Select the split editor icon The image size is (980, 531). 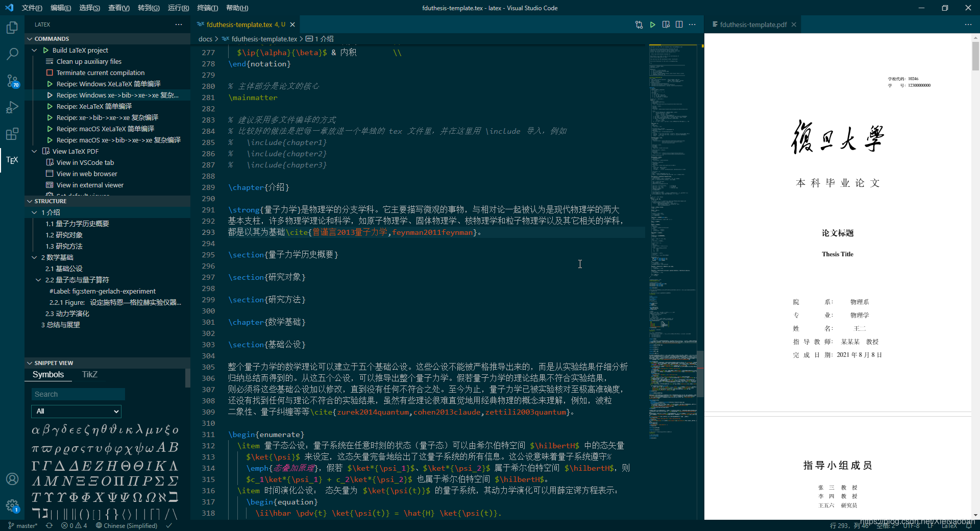tap(679, 24)
